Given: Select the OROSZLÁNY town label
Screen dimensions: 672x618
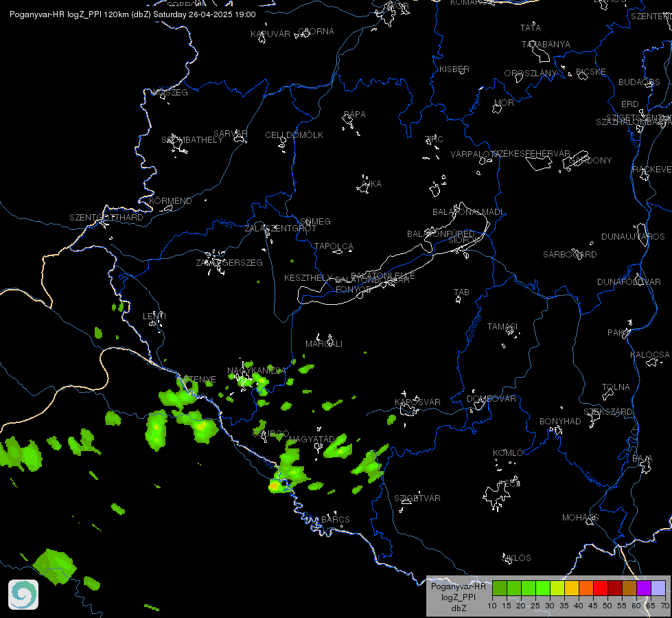Looking at the screenshot, I should pos(530,73).
